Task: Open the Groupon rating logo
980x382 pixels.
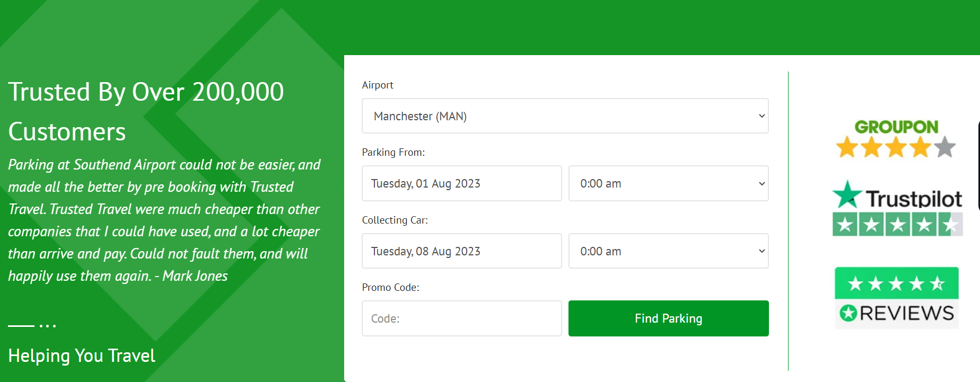Action: [x=896, y=127]
